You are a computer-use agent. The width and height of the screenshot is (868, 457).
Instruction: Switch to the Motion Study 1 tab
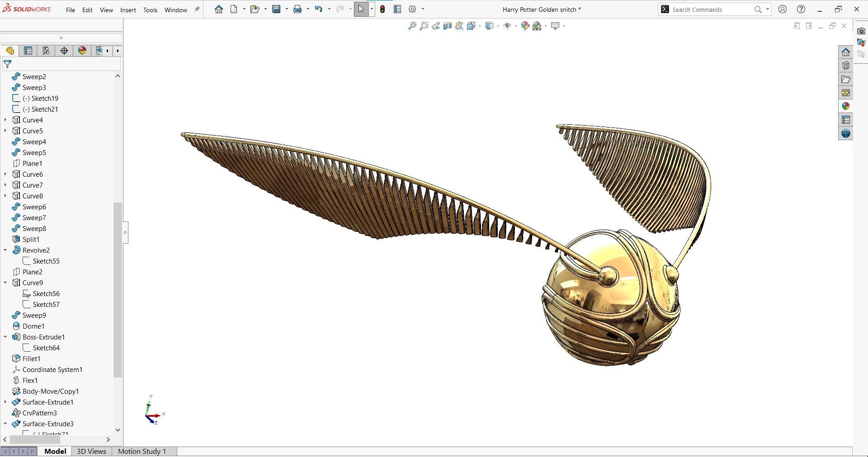(x=142, y=451)
